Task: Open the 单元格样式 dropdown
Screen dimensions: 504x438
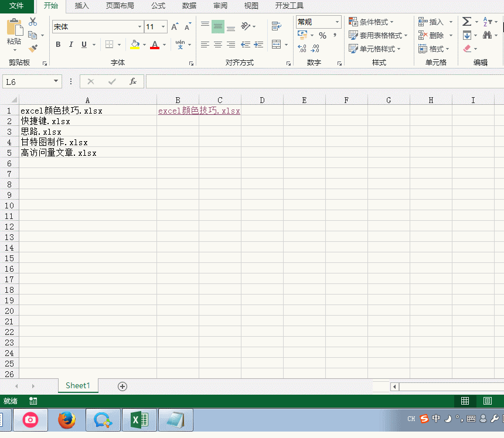Action: pyautogui.click(x=375, y=49)
